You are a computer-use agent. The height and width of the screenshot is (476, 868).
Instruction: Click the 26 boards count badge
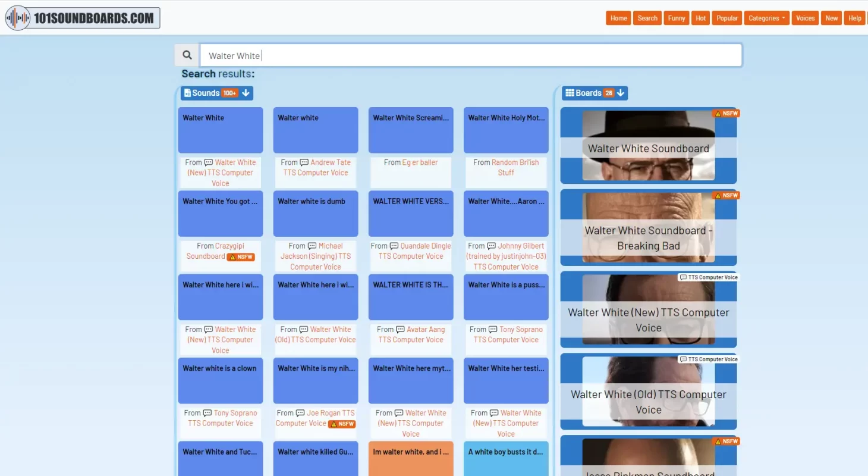click(x=608, y=93)
